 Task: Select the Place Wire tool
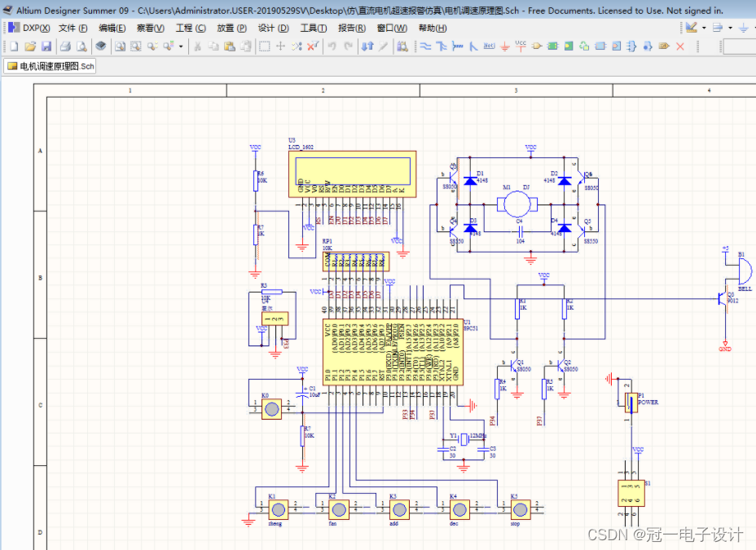click(425, 46)
